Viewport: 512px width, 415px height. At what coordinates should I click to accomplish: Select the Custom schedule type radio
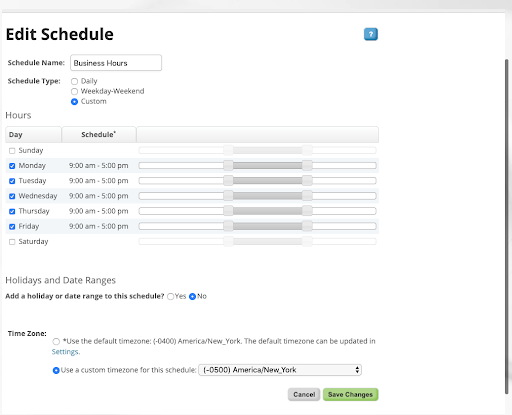pyautogui.click(x=74, y=102)
